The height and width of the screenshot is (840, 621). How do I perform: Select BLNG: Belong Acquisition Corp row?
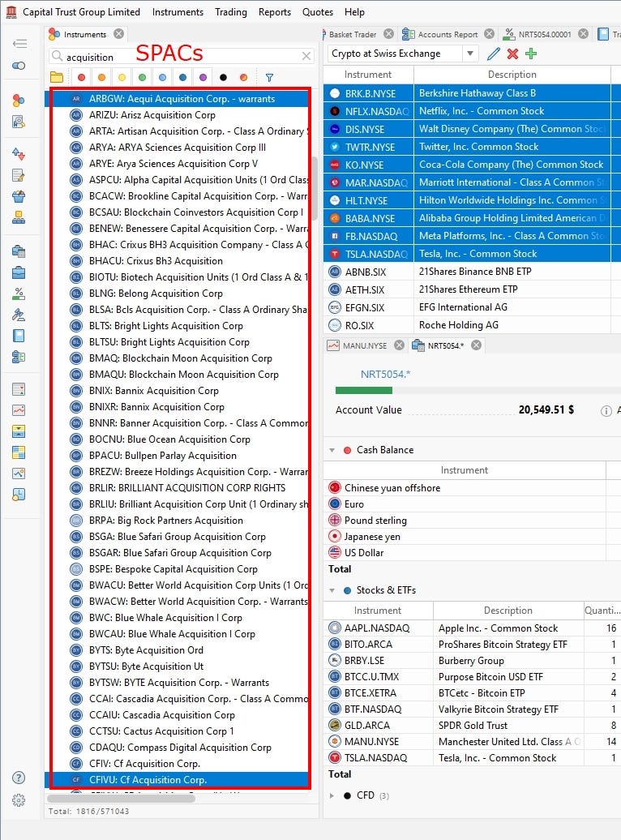(x=177, y=294)
